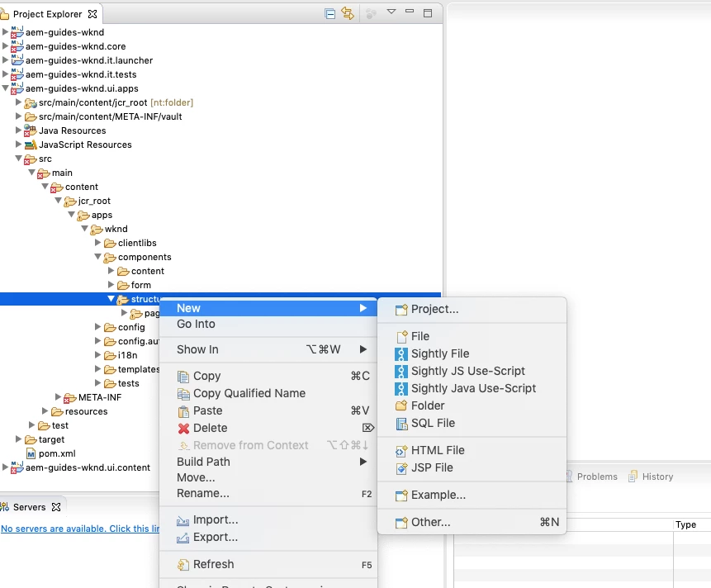The image size is (711, 588).
Task: Open the Show In submenu
Action: (268, 349)
